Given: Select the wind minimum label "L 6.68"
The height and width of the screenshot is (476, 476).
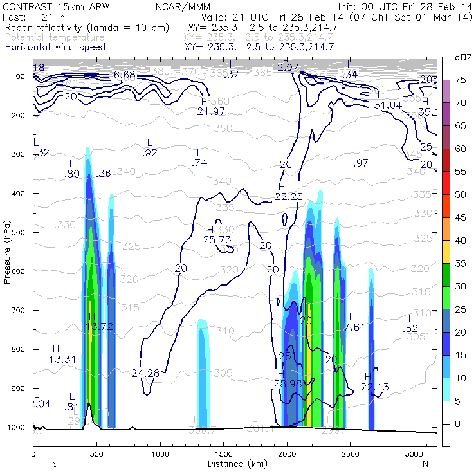Looking at the screenshot, I should pos(124,69).
